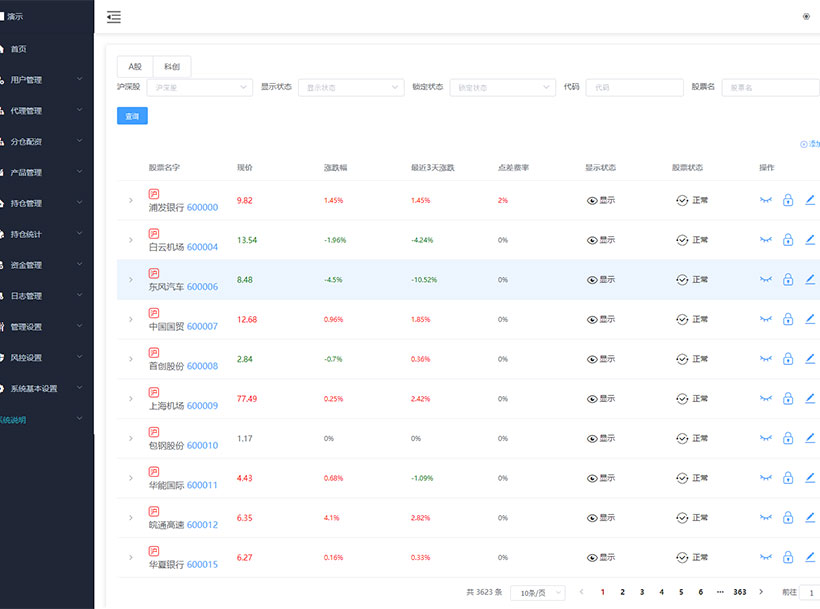
Task: Open the 沪深股 dropdown filter
Action: (x=199, y=87)
